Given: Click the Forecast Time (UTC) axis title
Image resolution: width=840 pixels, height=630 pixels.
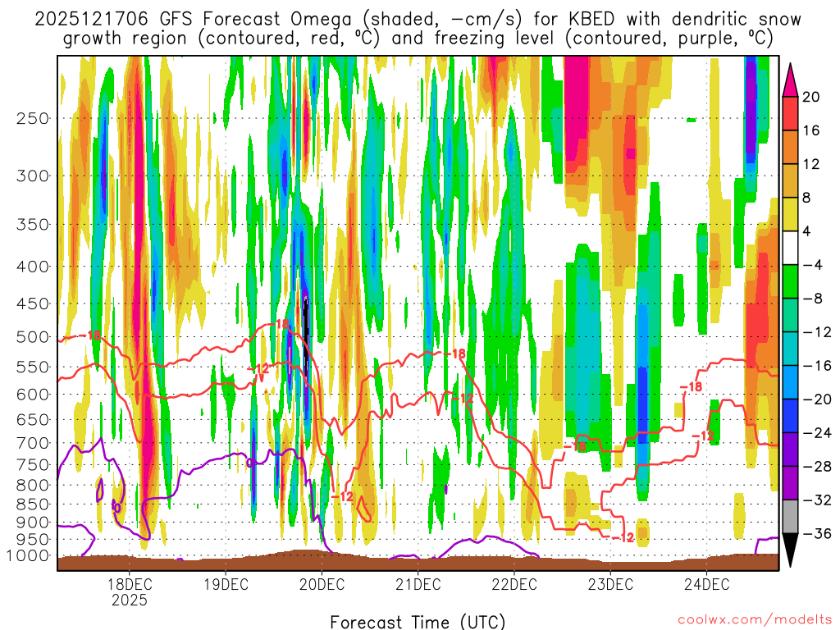Looking at the screenshot, I should tap(418, 622).
